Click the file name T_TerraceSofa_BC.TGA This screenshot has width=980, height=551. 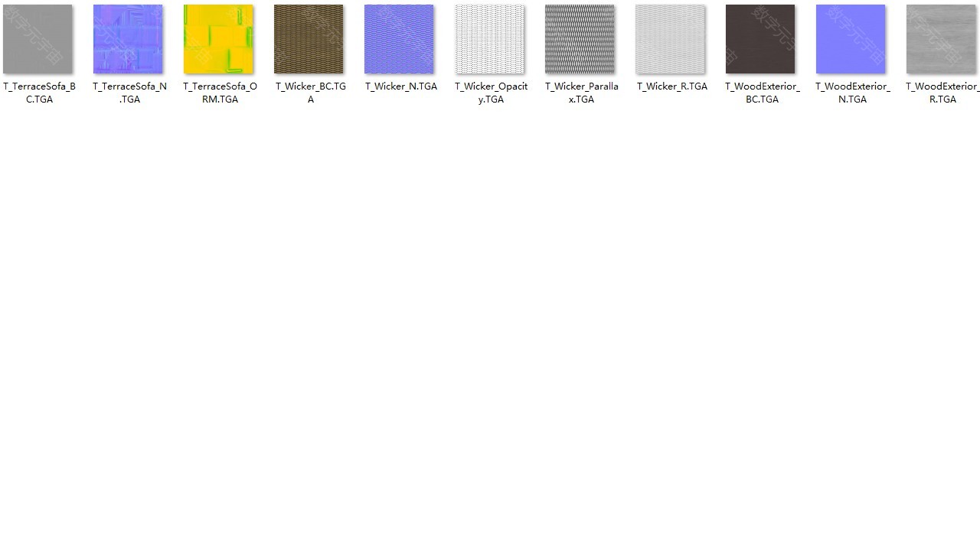39,93
